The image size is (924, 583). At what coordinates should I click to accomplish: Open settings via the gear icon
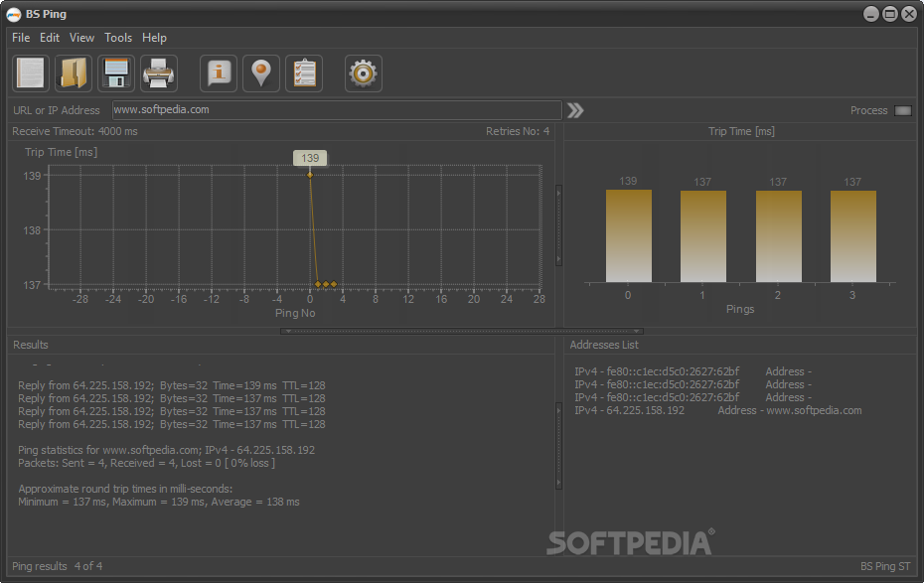pos(364,73)
